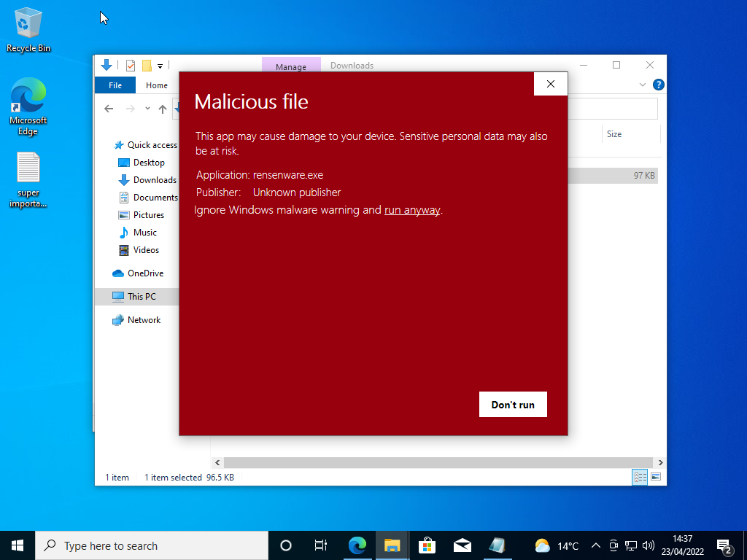Image resolution: width=747 pixels, height=560 pixels.
Task: Click the Don't run button
Action: click(513, 404)
